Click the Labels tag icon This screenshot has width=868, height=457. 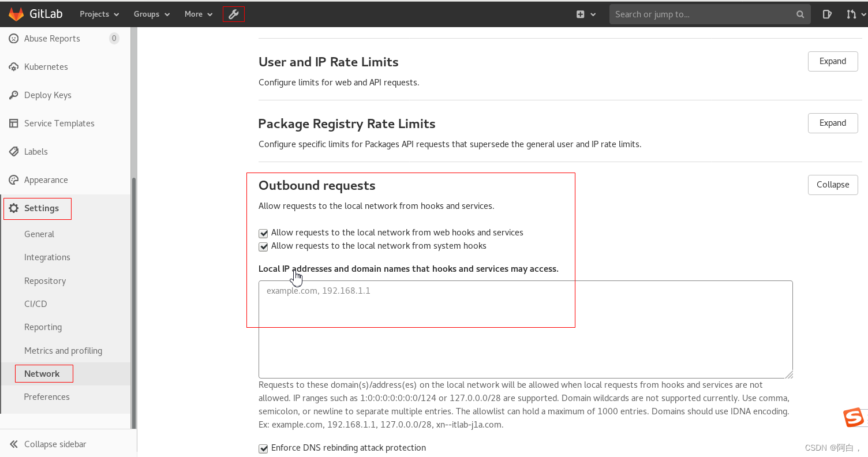pyautogui.click(x=14, y=152)
